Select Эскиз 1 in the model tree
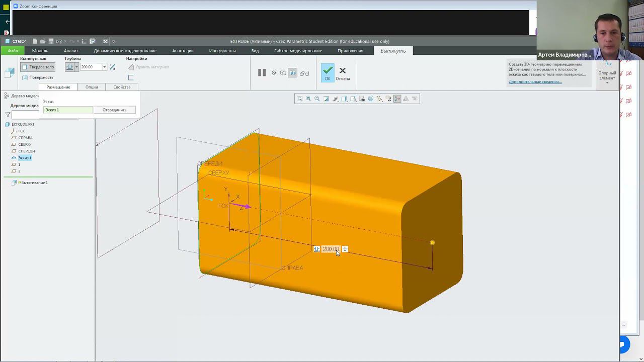Screen dimensions: 644x362 [x=24, y=158]
